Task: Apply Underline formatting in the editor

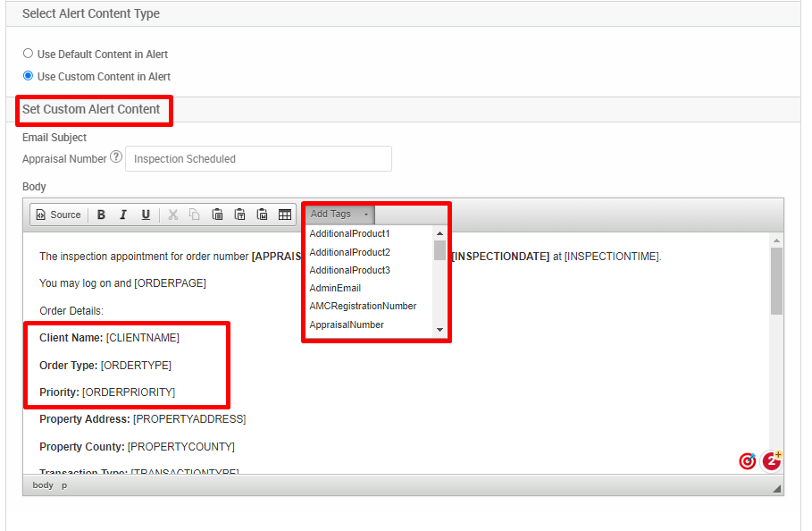Action: click(x=146, y=215)
